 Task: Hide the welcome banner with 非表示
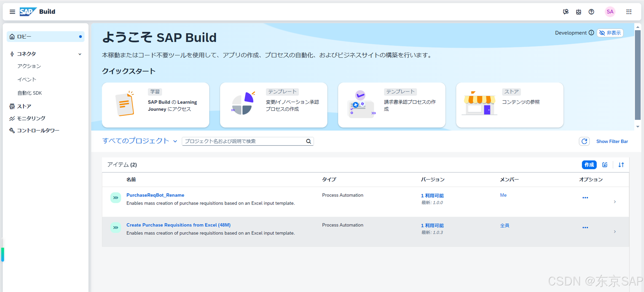pyautogui.click(x=610, y=33)
